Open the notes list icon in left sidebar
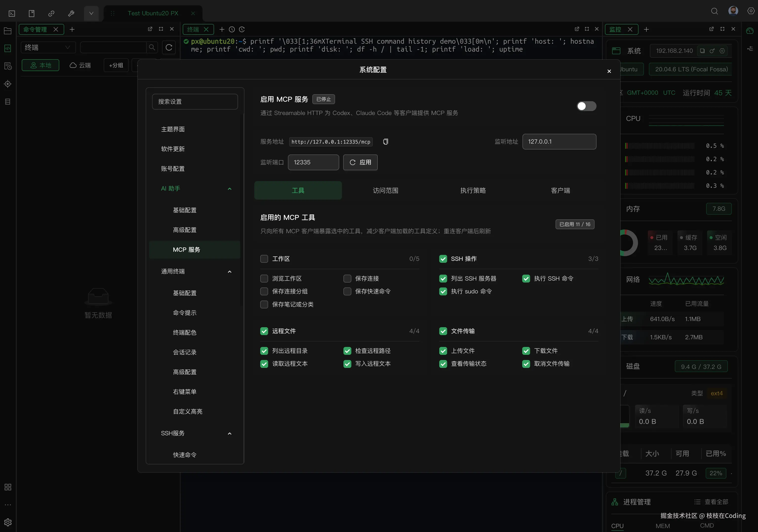758x532 pixels. point(8,102)
